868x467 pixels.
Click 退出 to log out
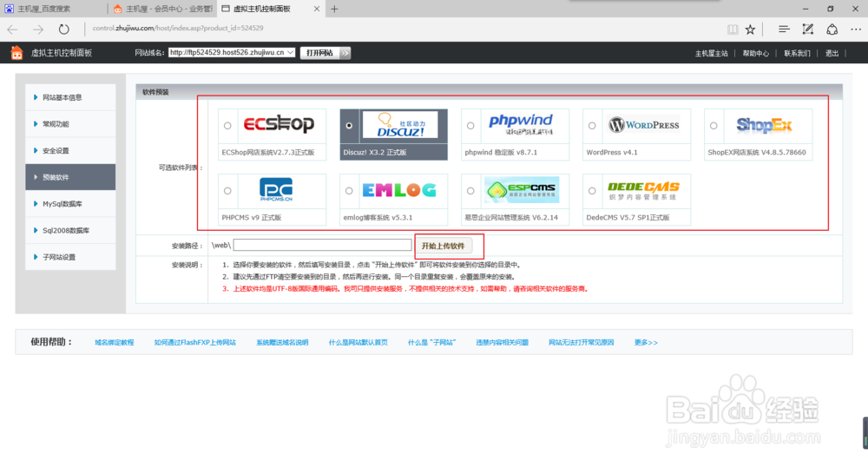(832, 54)
